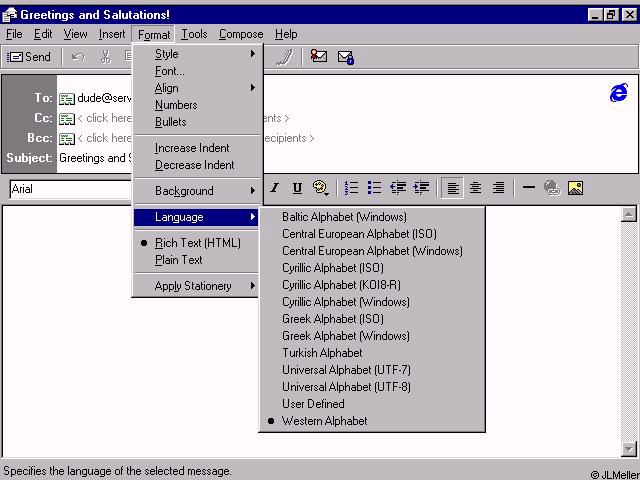The width and height of the screenshot is (640, 480).
Task: Toggle Underline formatting
Action: tap(297, 188)
